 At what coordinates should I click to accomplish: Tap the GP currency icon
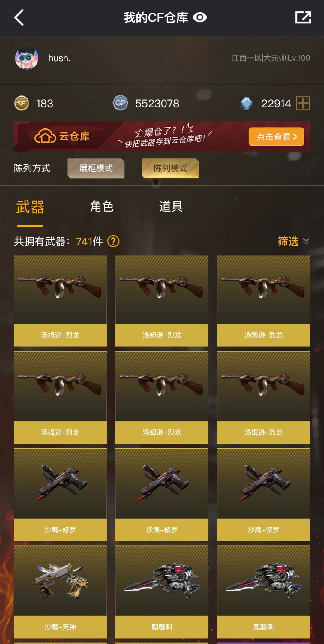pyautogui.click(x=121, y=103)
